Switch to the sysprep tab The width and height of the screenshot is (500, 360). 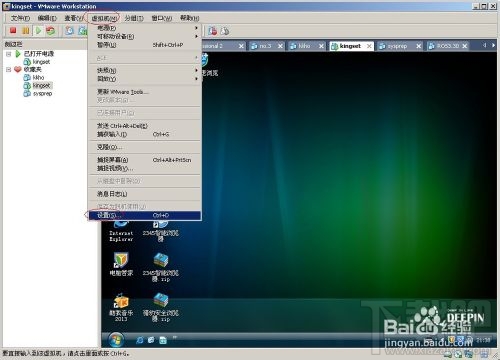(397, 46)
